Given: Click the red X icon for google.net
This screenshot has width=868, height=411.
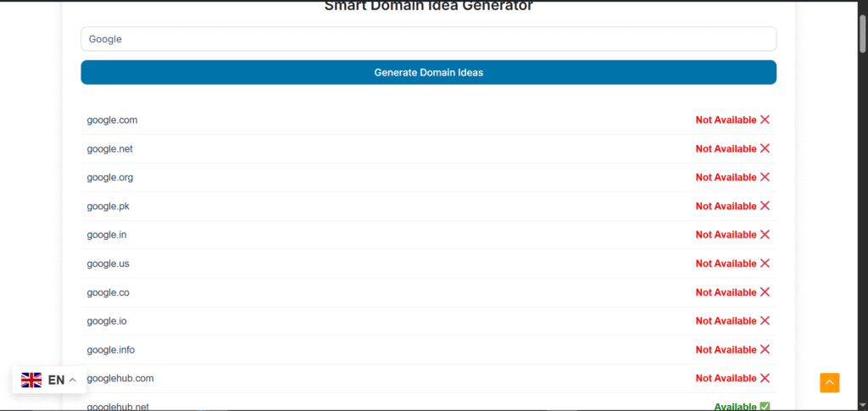Looking at the screenshot, I should 765,148.
